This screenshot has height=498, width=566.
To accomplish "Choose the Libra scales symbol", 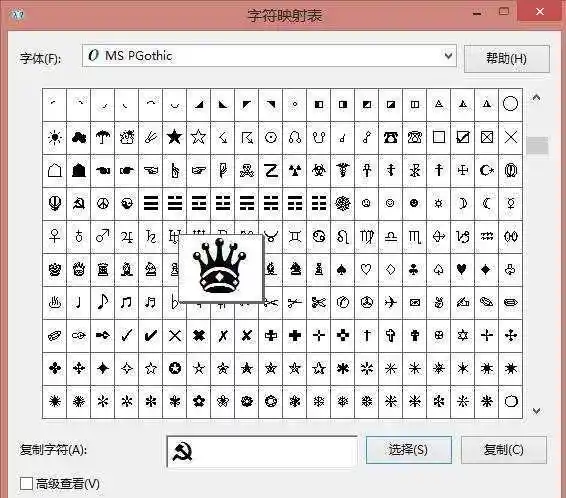I will pyautogui.click(x=391, y=237).
